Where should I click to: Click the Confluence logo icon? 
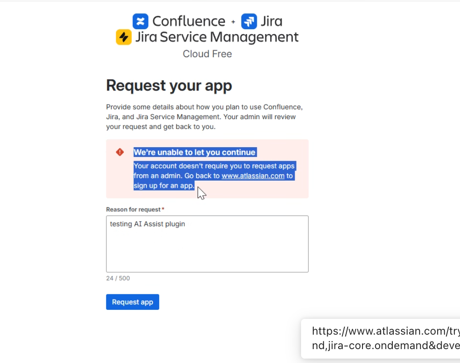[x=140, y=21]
